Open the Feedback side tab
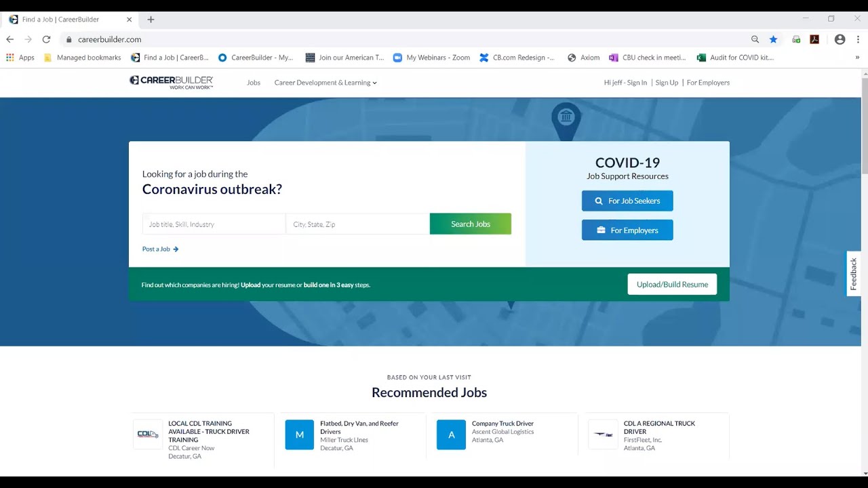Screen dimensions: 868x488 (x=854, y=274)
